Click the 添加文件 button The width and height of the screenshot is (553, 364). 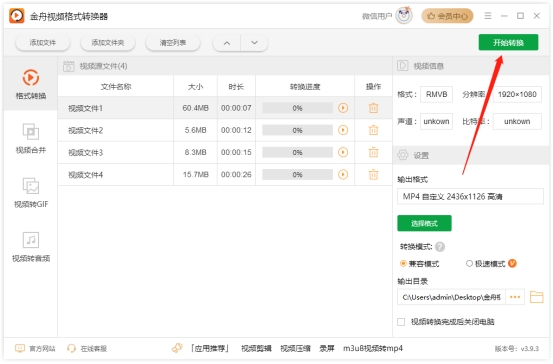click(x=43, y=43)
